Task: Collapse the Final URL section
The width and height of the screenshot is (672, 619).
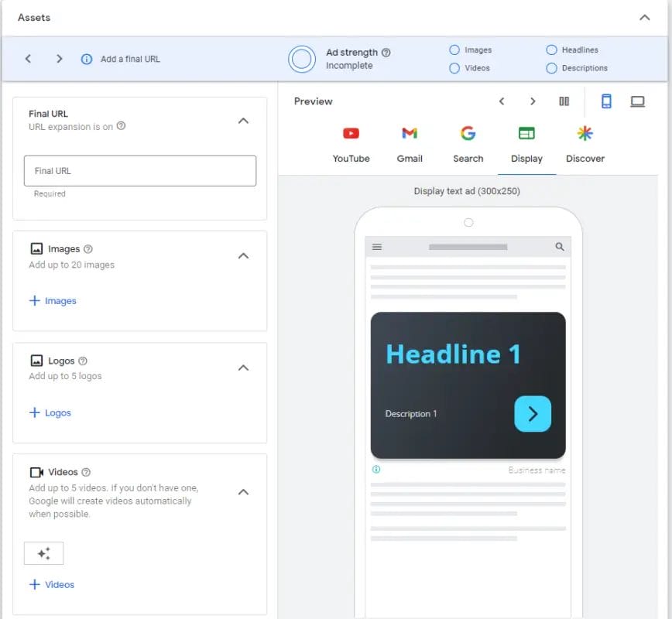Action: (x=243, y=121)
